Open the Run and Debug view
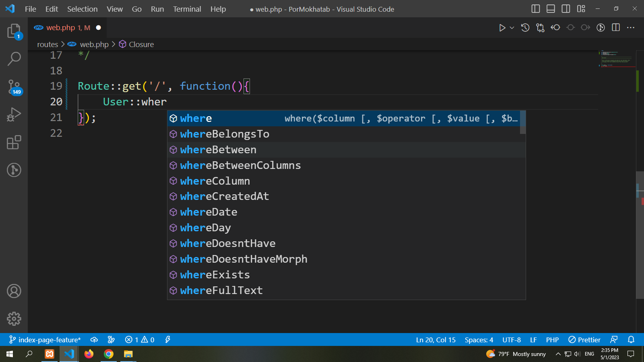Image resolution: width=644 pixels, height=362 pixels. (14, 115)
